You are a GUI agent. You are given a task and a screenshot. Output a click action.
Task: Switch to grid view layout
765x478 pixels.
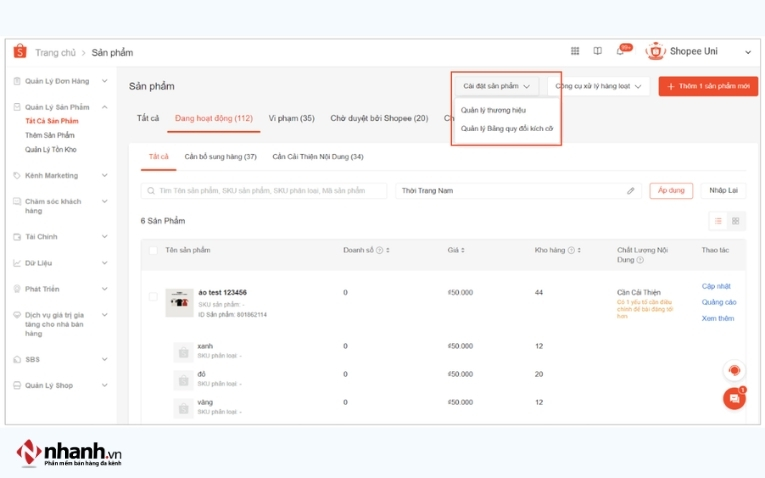click(736, 220)
